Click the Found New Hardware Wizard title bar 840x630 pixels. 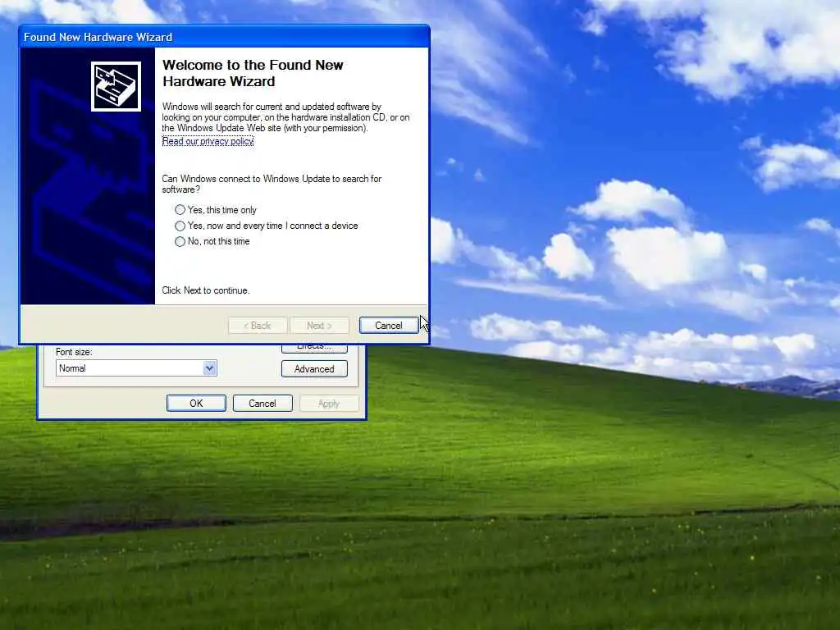click(x=224, y=37)
